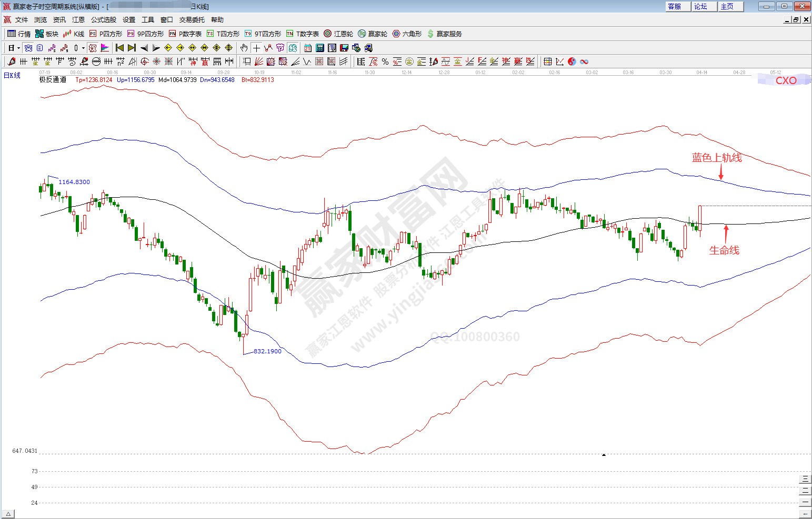
Task: Select the hand pan tool
Action: (x=244, y=48)
